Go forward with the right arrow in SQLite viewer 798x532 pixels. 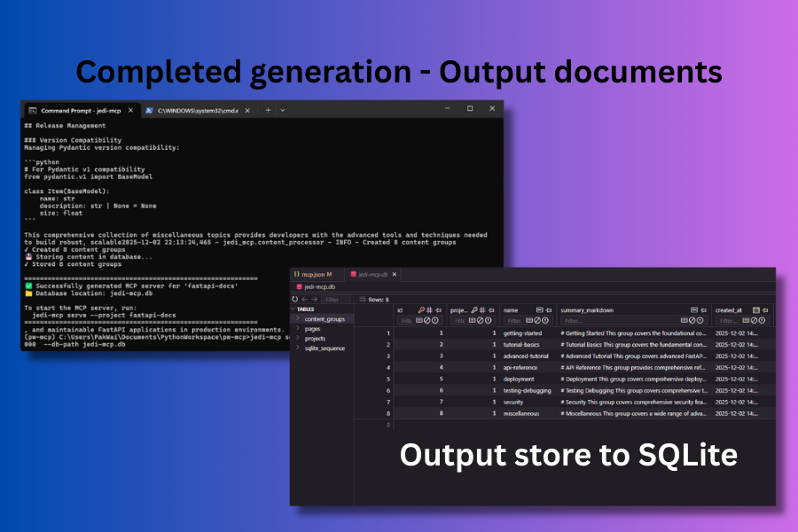point(314,300)
